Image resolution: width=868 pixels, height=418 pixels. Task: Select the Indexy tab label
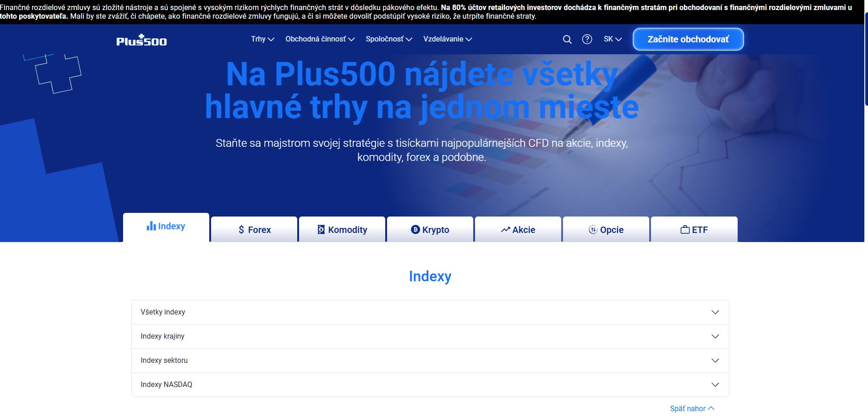[x=171, y=226]
